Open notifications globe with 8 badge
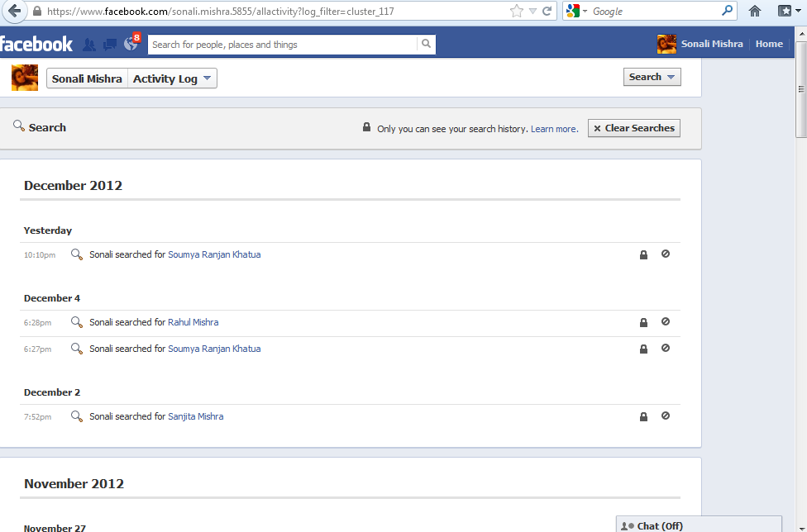 (x=131, y=43)
